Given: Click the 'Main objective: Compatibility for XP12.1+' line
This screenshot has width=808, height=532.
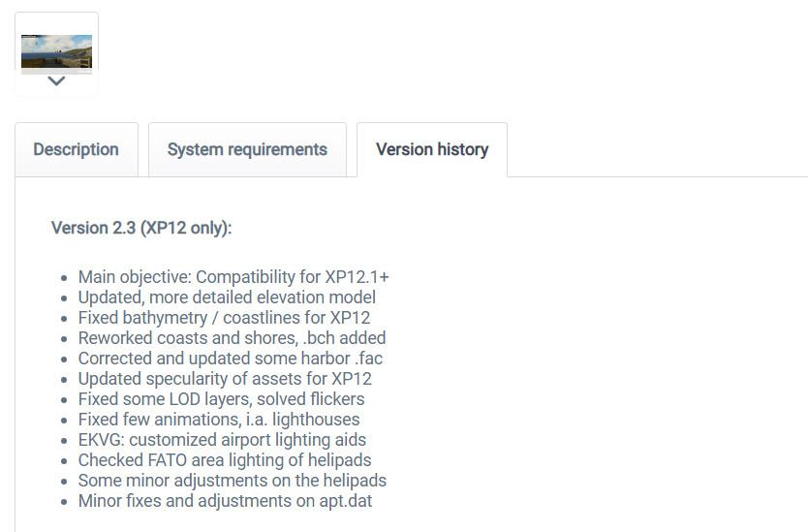Looking at the screenshot, I should (x=233, y=277).
